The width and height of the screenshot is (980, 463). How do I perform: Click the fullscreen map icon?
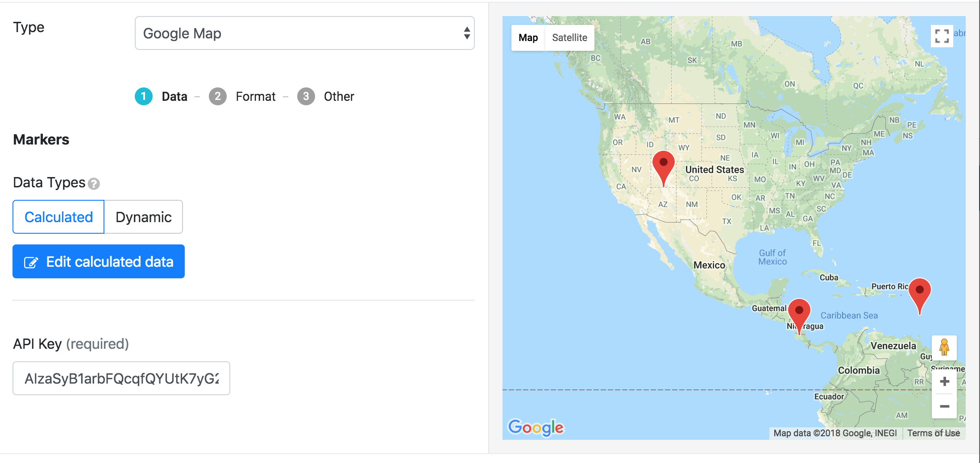[x=942, y=36]
